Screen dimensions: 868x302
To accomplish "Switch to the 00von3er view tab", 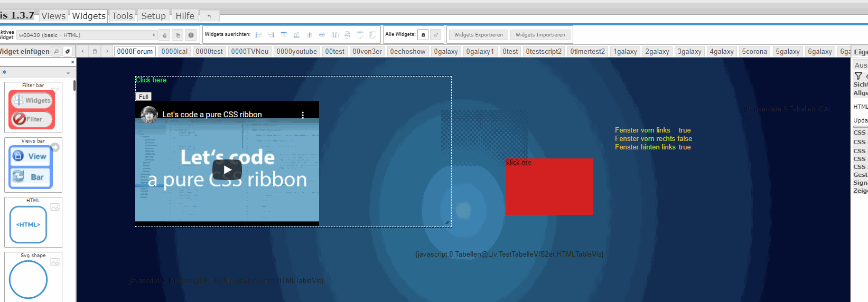I will [367, 51].
